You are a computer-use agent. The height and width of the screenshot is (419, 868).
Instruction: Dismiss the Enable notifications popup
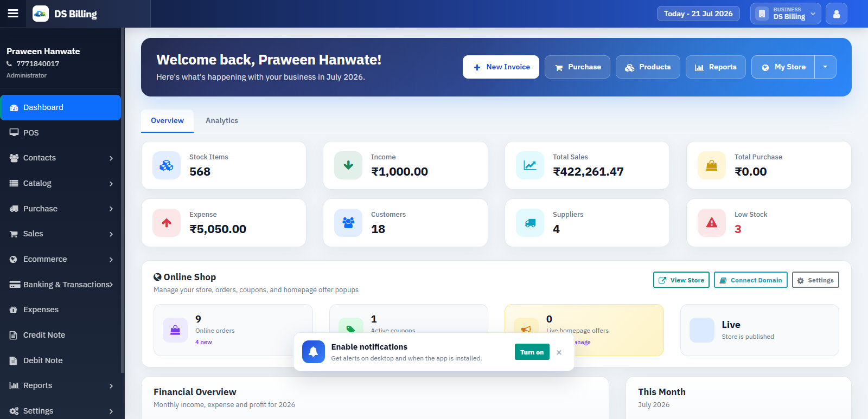pos(559,352)
